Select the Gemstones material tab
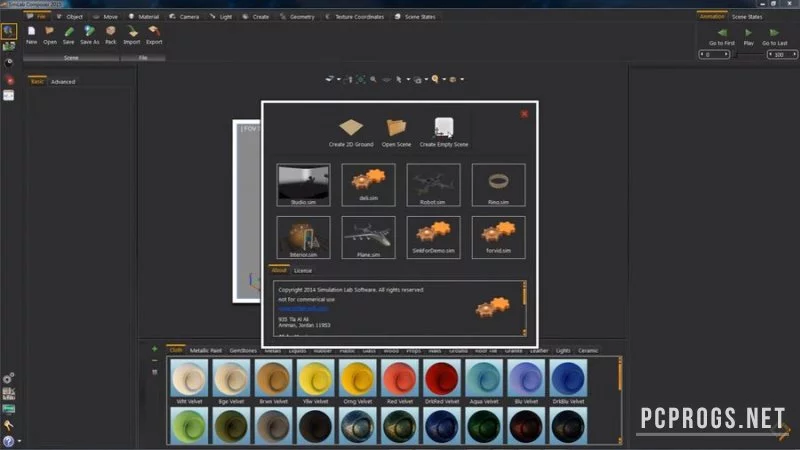The height and width of the screenshot is (450, 800). click(x=243, y=351)
